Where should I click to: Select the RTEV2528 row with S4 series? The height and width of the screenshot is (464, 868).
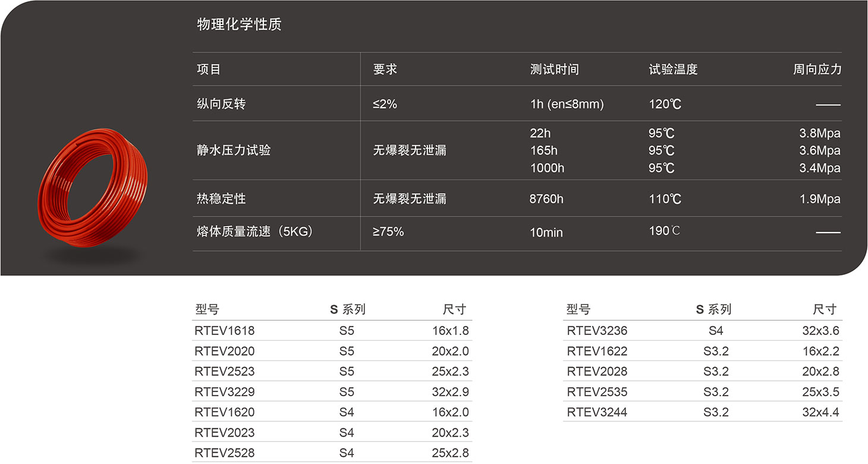click(224, 453)
